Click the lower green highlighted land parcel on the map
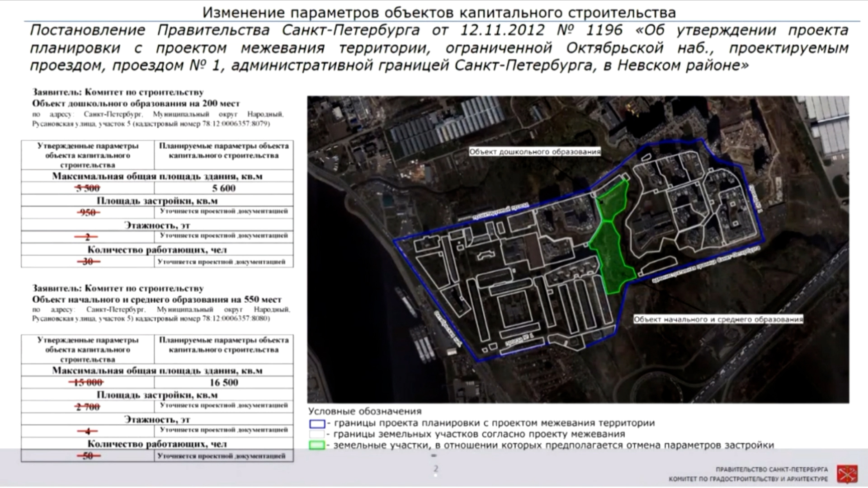868x488 pixels. point(611,258)
